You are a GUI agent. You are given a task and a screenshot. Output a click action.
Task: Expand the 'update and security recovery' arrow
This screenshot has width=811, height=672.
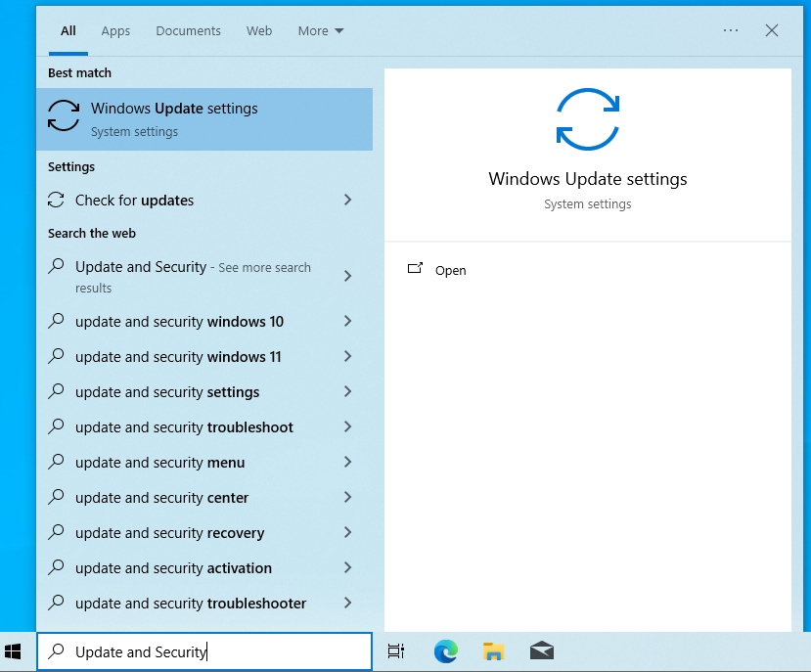(x=347, y=532)
